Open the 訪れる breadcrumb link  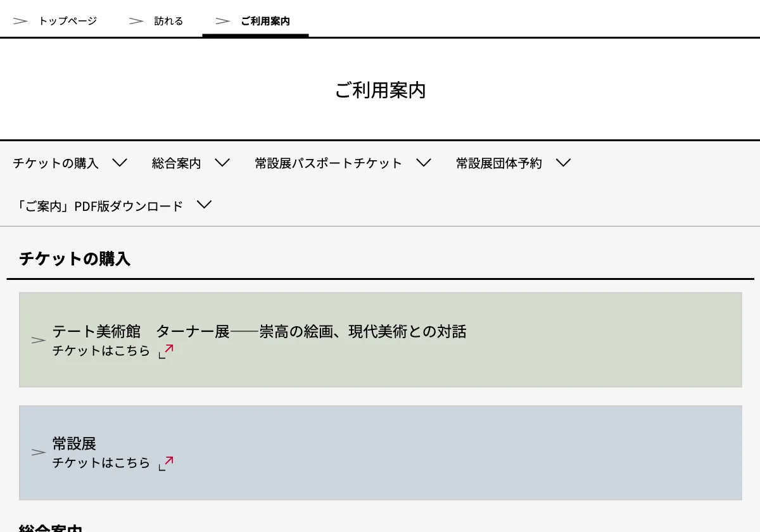[x=168, y=21]
